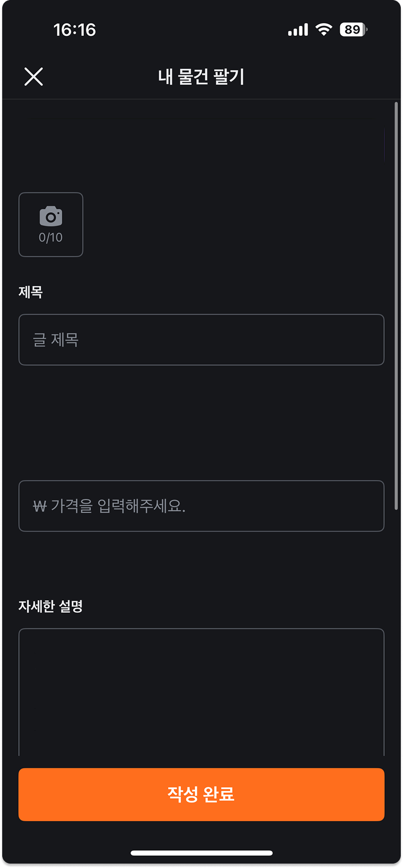Focus the 자세한 설명 description text area
The height and width of the screenshot is (868, 403).
(201, 692)
